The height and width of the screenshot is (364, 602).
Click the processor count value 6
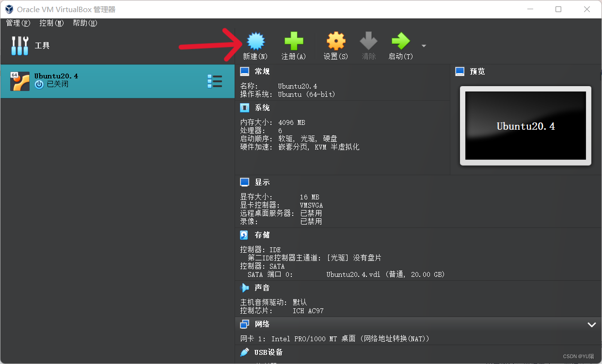pos(280,131)
